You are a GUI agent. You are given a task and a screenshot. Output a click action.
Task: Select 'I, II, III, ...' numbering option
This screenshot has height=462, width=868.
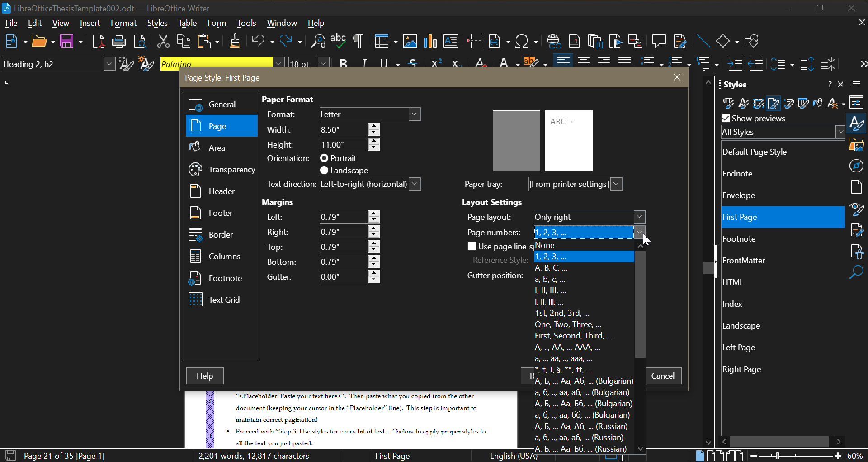click(x=584, y=291)
